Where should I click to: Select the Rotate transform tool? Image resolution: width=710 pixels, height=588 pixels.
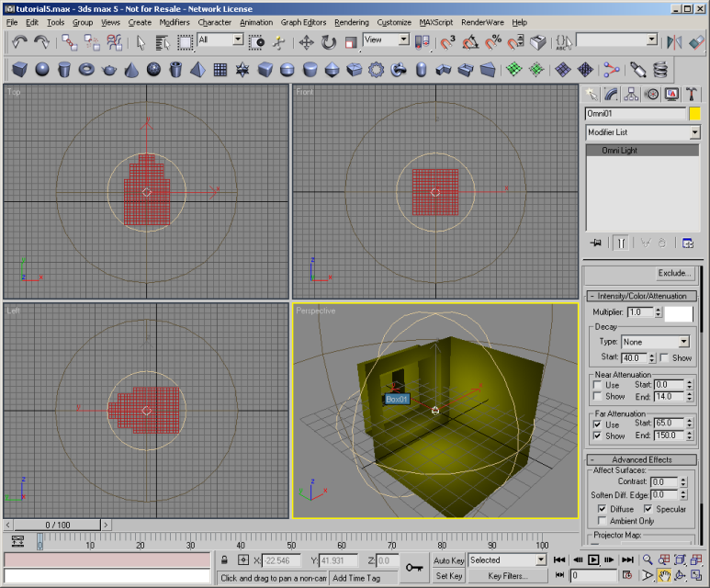tap(329, 41)
